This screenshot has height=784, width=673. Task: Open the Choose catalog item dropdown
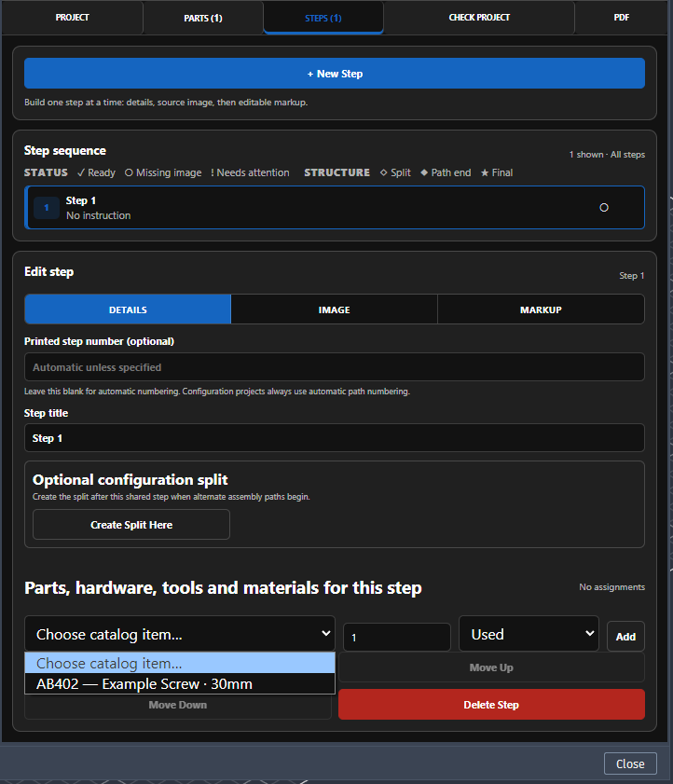point(180,634)
